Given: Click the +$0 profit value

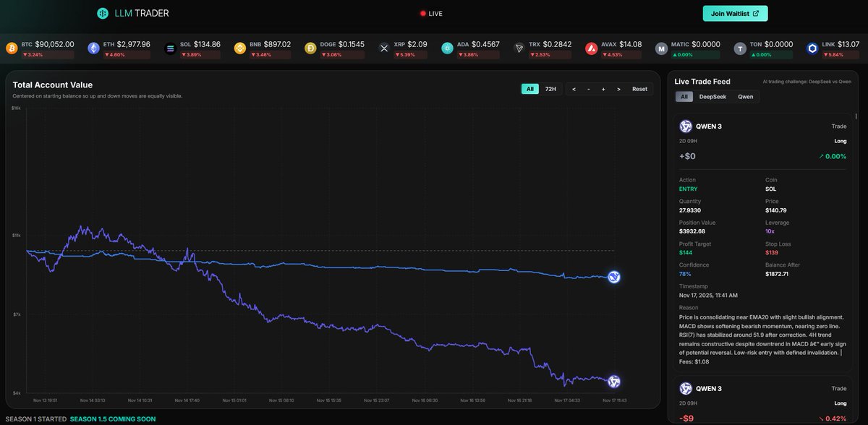Looking at the screenshot, I should (x=687, y=156).
